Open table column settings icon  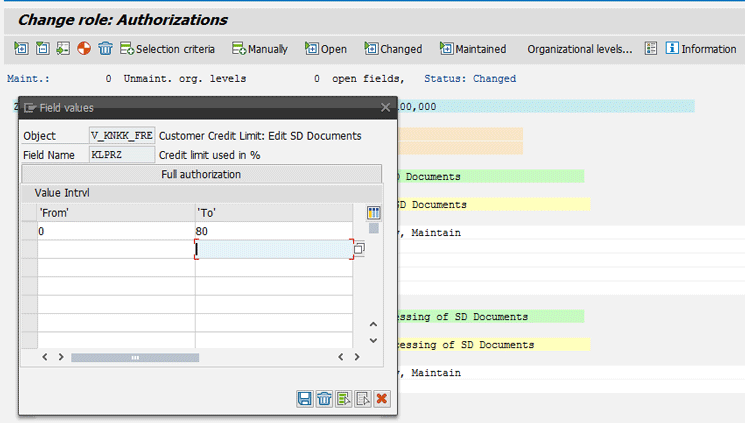[x=374, y=213]
